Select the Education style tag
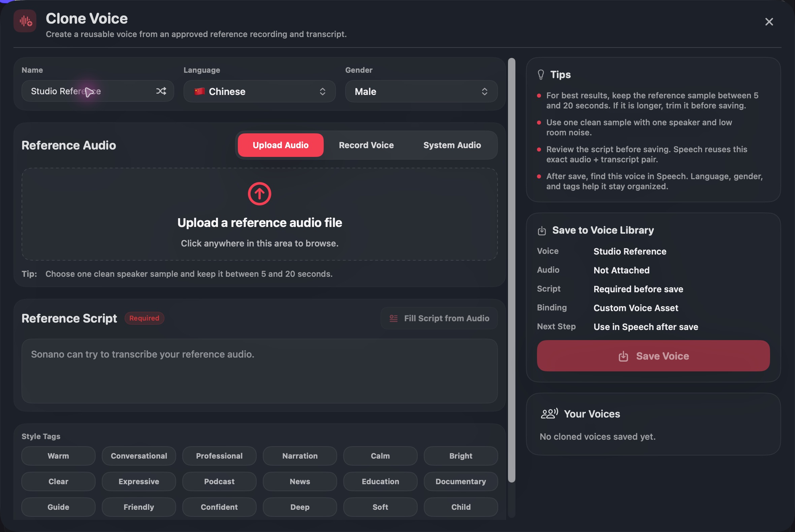The image size is (795, 532). tap(380, 481)
